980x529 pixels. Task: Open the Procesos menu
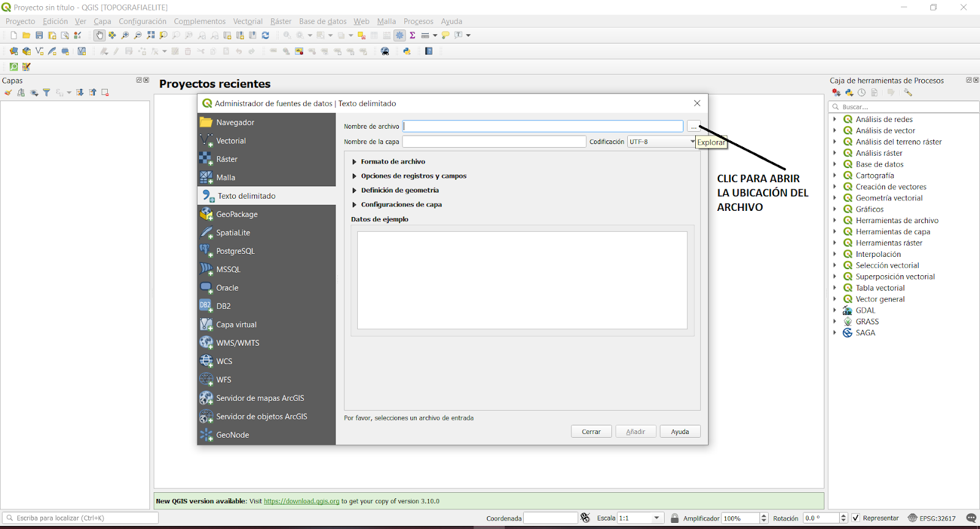pos(418,21)
